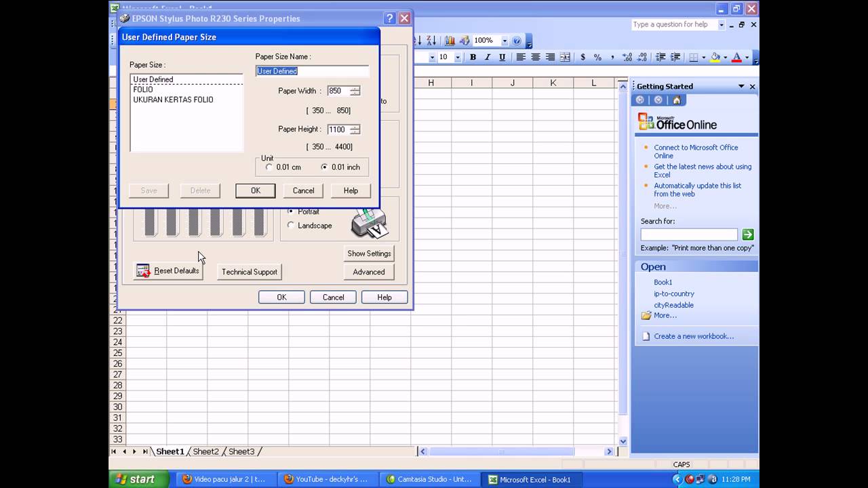Apply Font Color A icon

[x=736, y=58]
